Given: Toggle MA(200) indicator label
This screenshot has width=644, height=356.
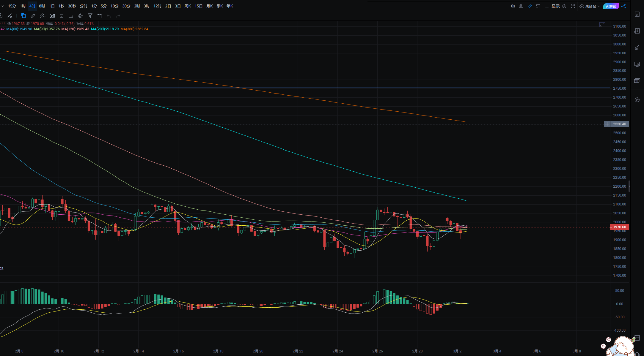Looking at the screenshot, I should point(105,29).
